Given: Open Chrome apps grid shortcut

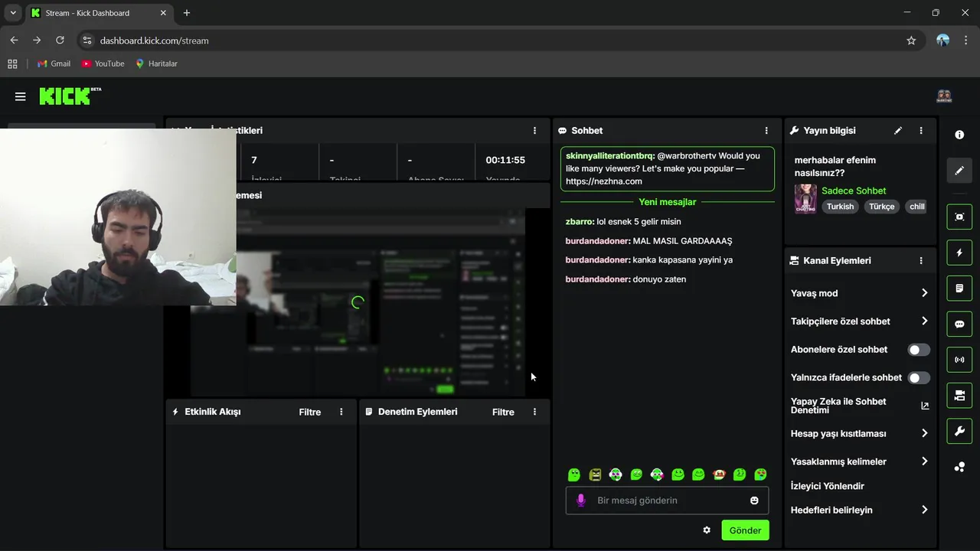Looking at the screenshot, I should tap(12, 64).
